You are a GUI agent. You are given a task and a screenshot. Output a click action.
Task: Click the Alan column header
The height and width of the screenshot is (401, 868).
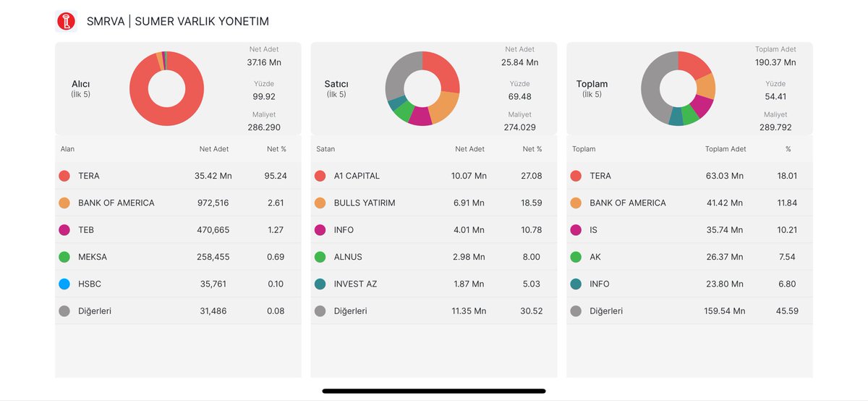(x=67, y=149)
